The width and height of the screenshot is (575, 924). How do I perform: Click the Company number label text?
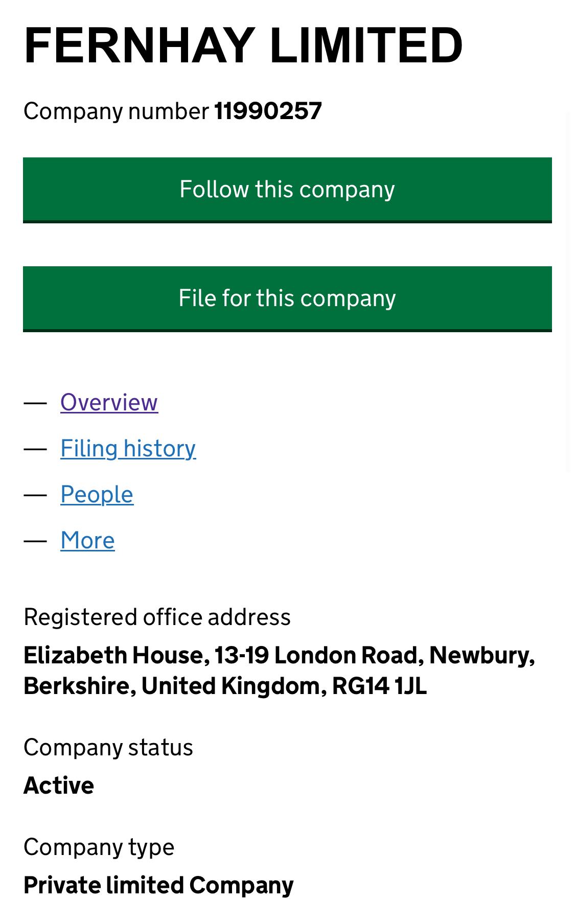[x=116, y=111]
